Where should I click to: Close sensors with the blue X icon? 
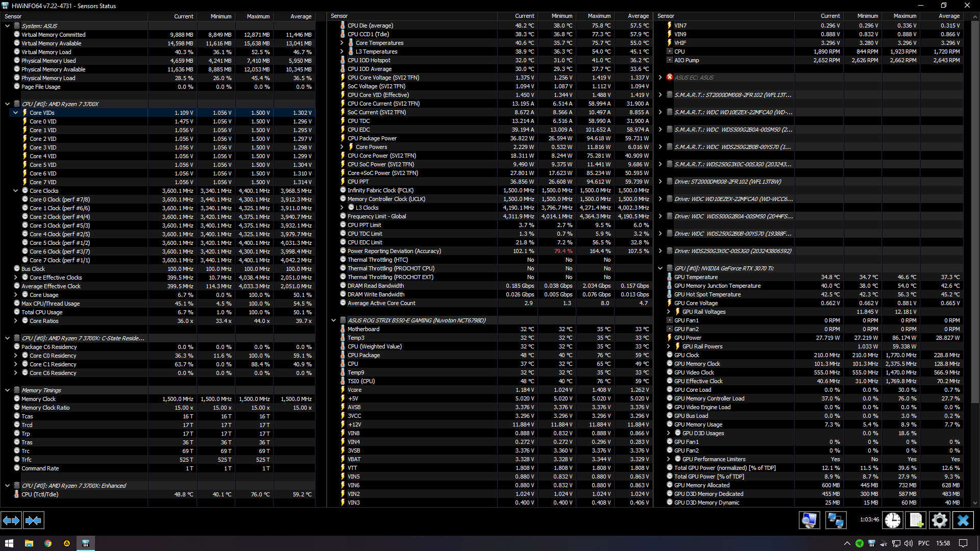click(x=963, y=520)
